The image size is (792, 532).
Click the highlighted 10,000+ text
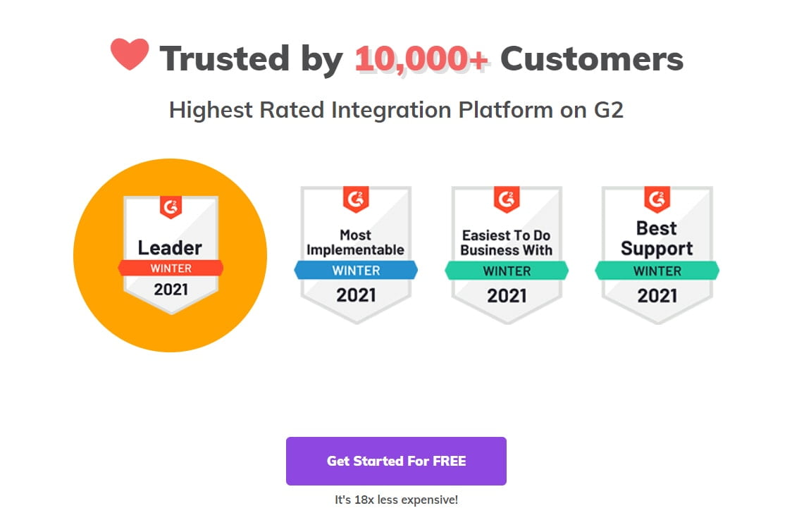click(x=421, y=58)
